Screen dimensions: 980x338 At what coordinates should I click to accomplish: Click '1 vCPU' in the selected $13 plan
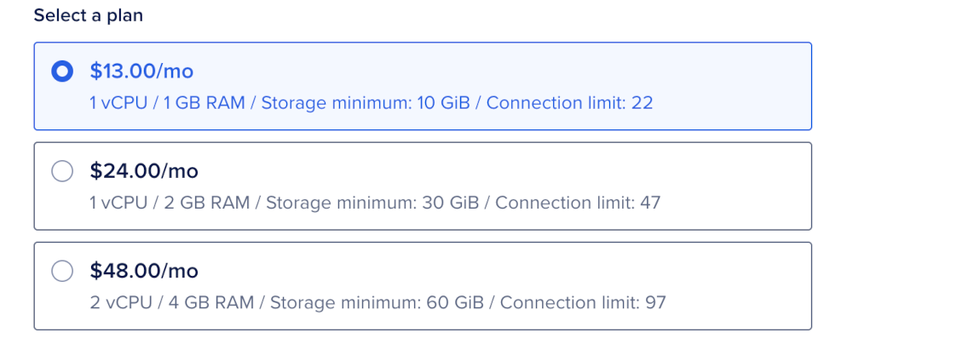[118, 103]
